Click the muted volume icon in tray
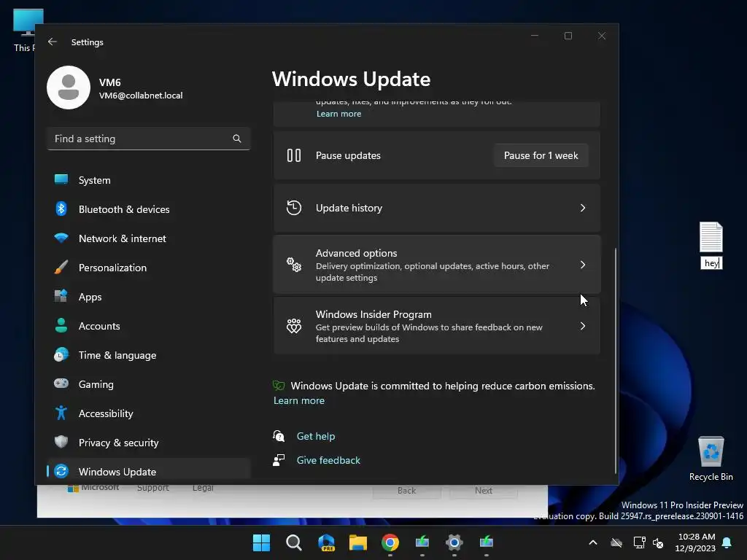This screenshot has height=560, width=747. [x=658, y=542]
